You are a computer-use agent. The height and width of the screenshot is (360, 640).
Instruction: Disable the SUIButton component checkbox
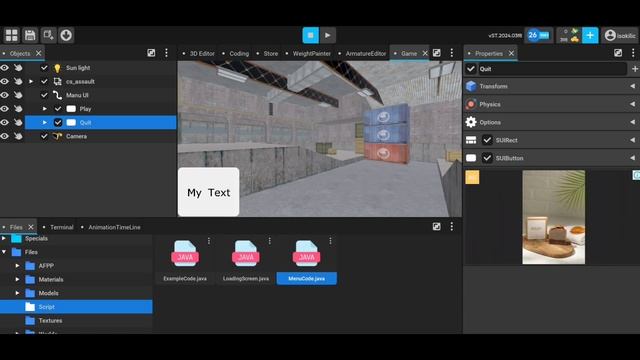487,158
